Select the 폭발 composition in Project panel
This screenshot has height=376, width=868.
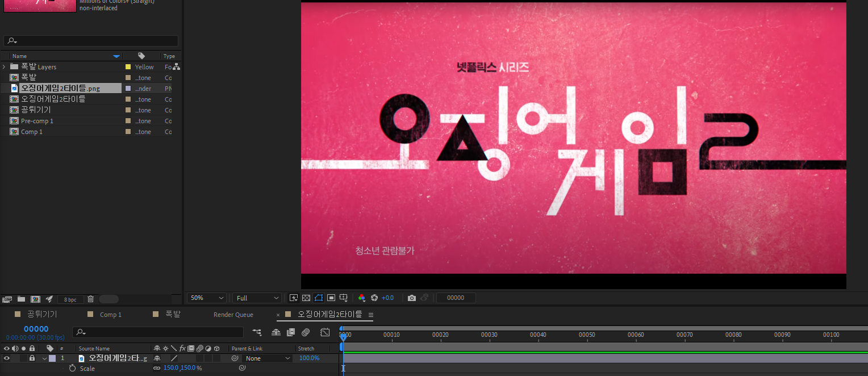tap(28, 78)
